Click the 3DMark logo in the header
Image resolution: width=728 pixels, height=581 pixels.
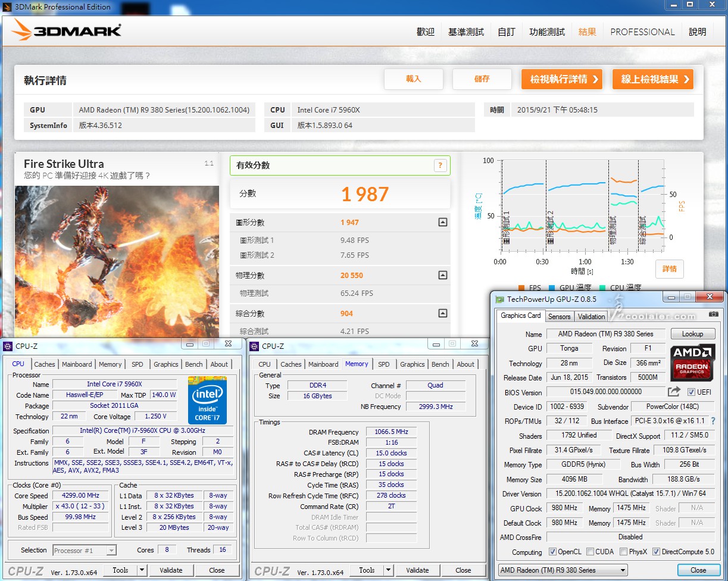click(x=67, y=32)
